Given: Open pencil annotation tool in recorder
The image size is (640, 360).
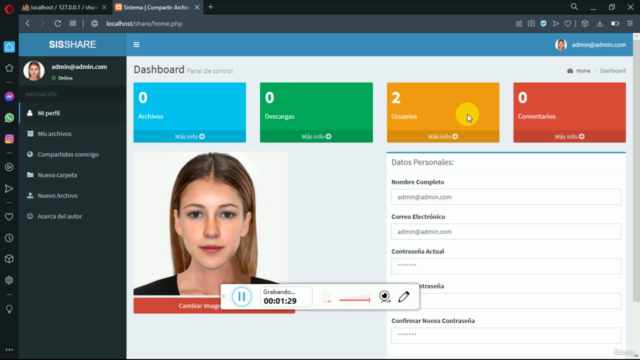Looking at the screenshot, I should (x=404, y=296).
